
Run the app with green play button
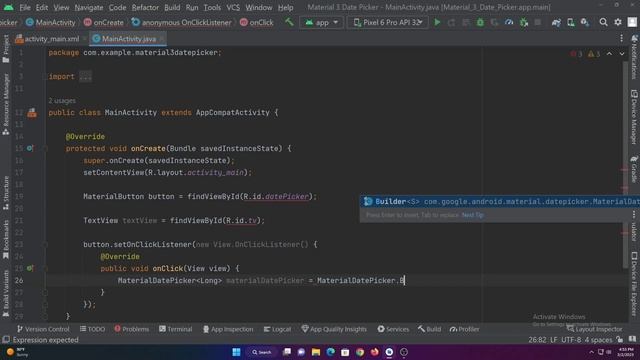coord(437,22)
